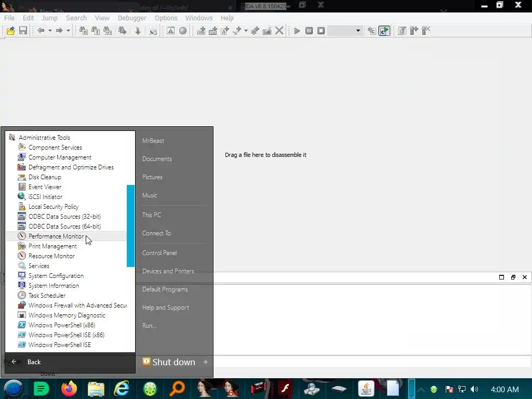532x399 pixels.
Task: Open the Options menu
Action: pos(166,18)
